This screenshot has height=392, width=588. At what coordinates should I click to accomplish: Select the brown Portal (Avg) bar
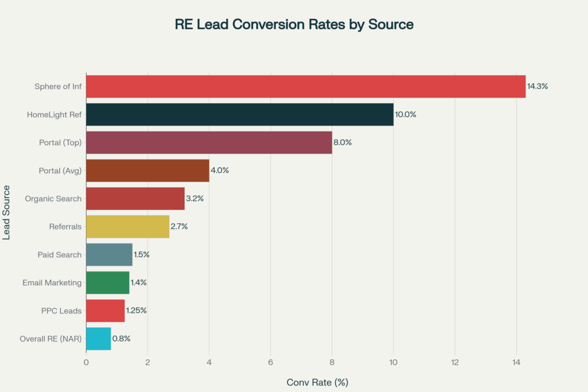148,170
